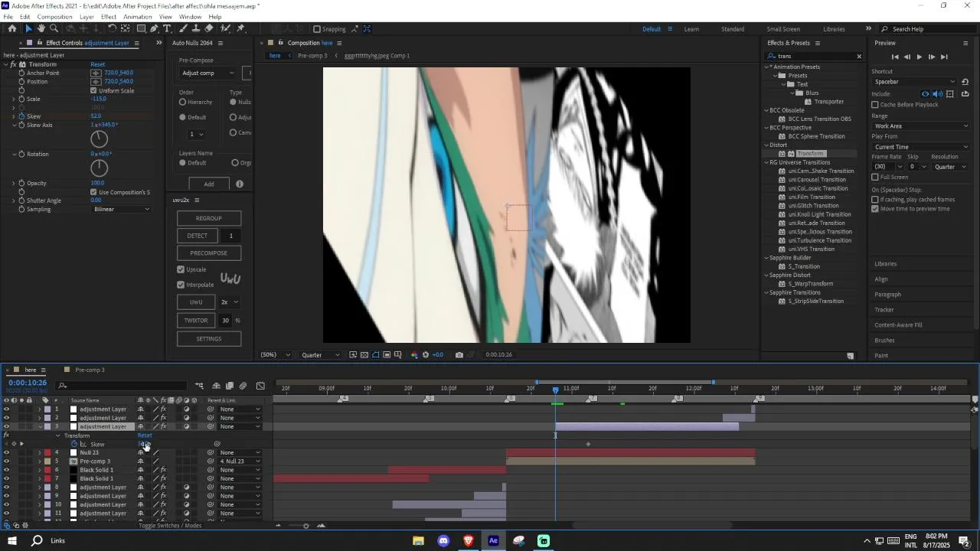
Task: Open the Graph Editor in timeline
Action: pyautogui.click(x=261, y=386)
